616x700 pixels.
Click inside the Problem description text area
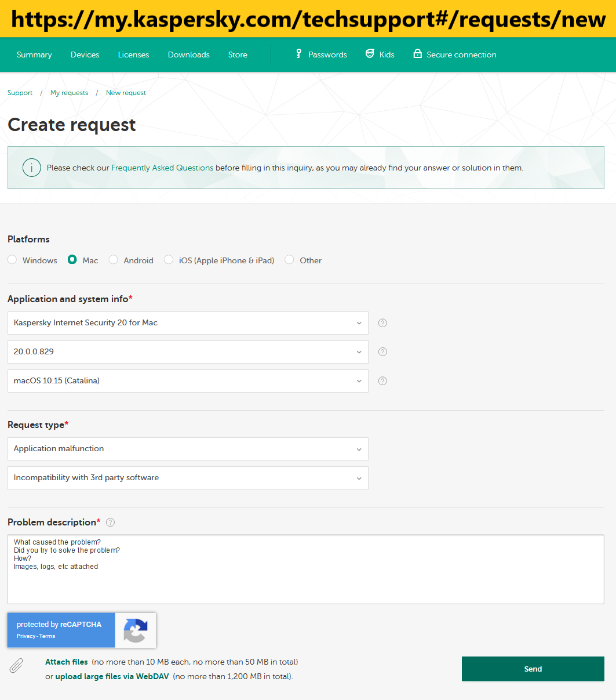(306, 570)
